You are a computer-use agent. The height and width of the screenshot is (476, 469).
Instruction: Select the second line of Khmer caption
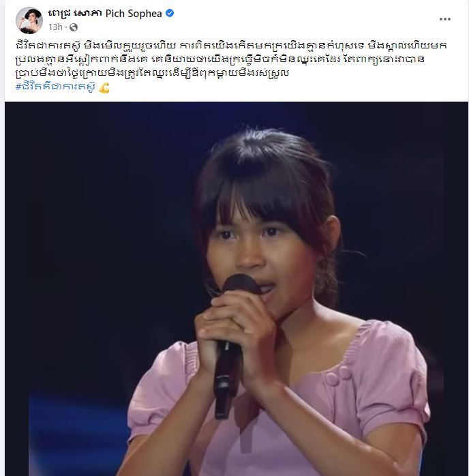coord(220,59)
